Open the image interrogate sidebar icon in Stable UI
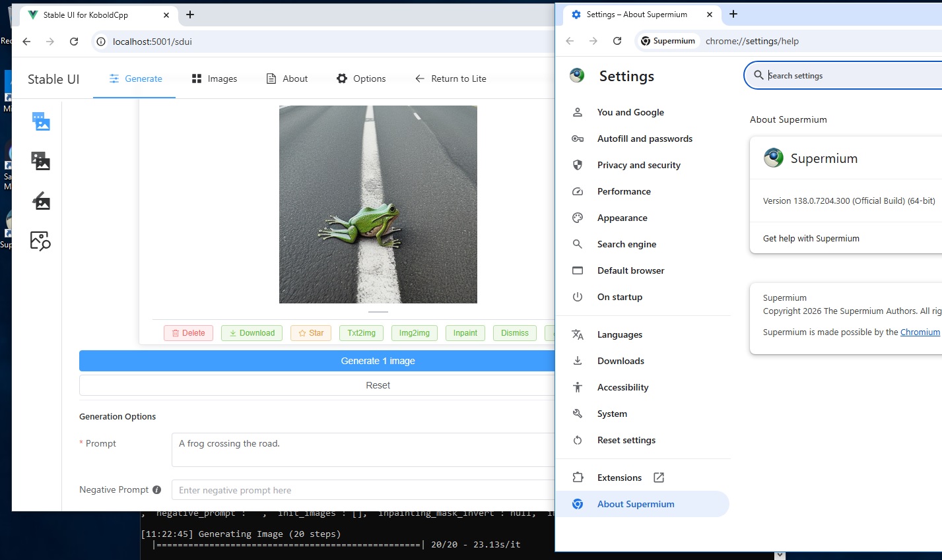 [x=41, y=241]
